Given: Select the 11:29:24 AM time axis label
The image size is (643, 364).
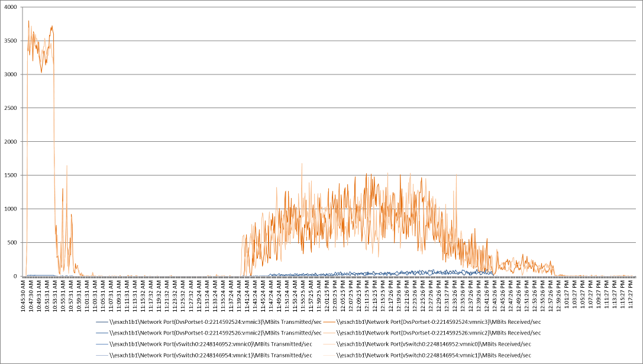Looking at the screenshot, I should point(200,294).
